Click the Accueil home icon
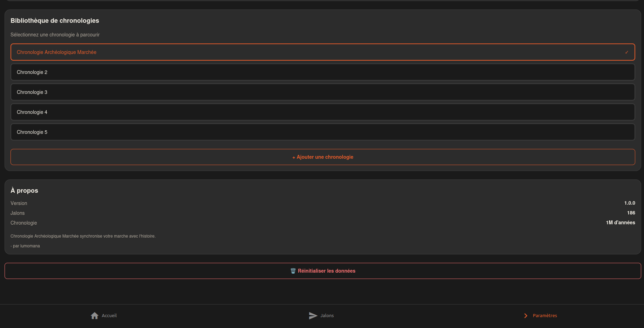The width and height of the screenshot is (644, 328). coord(95,316)
